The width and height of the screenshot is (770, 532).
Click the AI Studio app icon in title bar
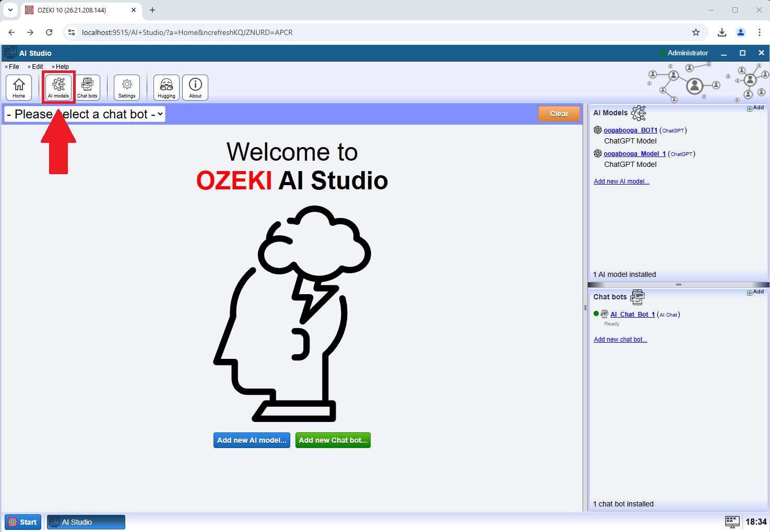10,53
